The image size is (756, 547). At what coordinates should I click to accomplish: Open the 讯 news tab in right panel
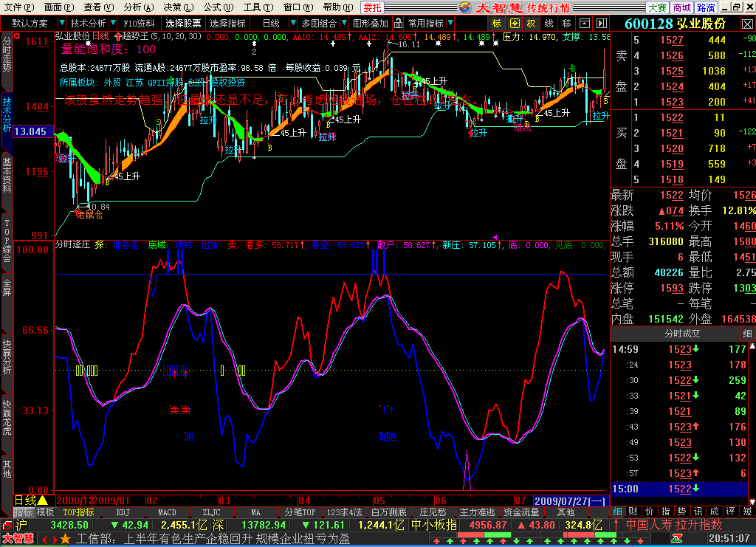coord(698,512)
